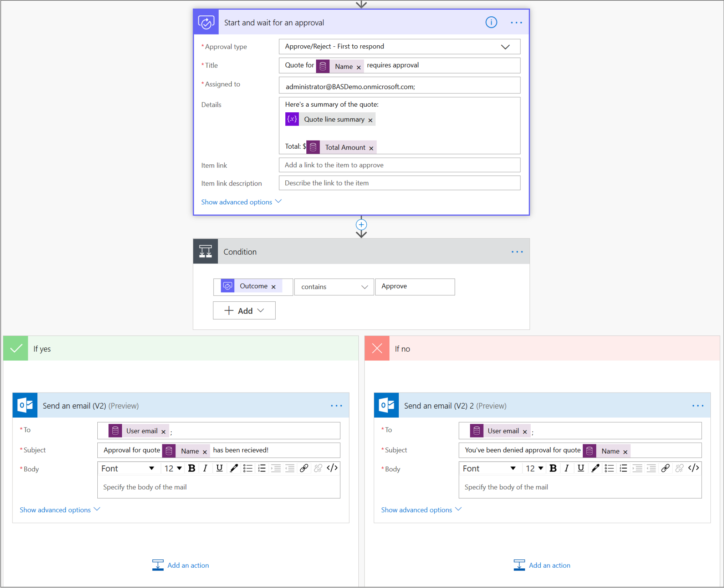Image resolution: width=724 pixels, height=588 pixels.
Task: Click the information icon on approval step
Action: [492, 22]
